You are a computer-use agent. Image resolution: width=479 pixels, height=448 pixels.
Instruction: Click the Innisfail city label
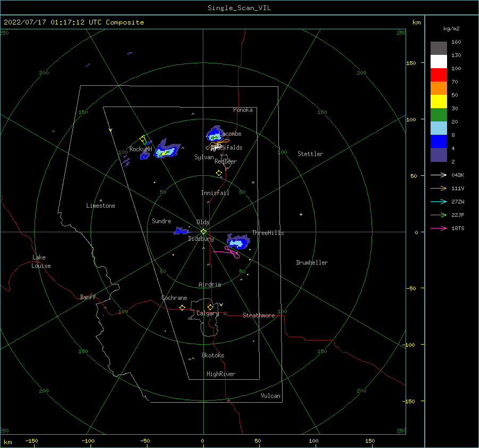coord(215,193)
